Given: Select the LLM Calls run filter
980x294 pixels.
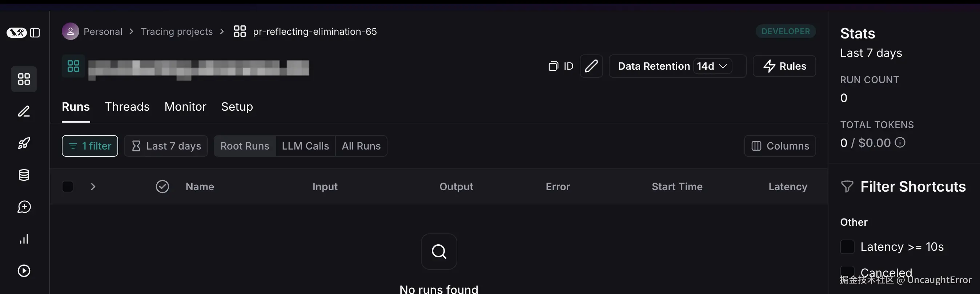Looking at the screenshot, I should (305, 146).
